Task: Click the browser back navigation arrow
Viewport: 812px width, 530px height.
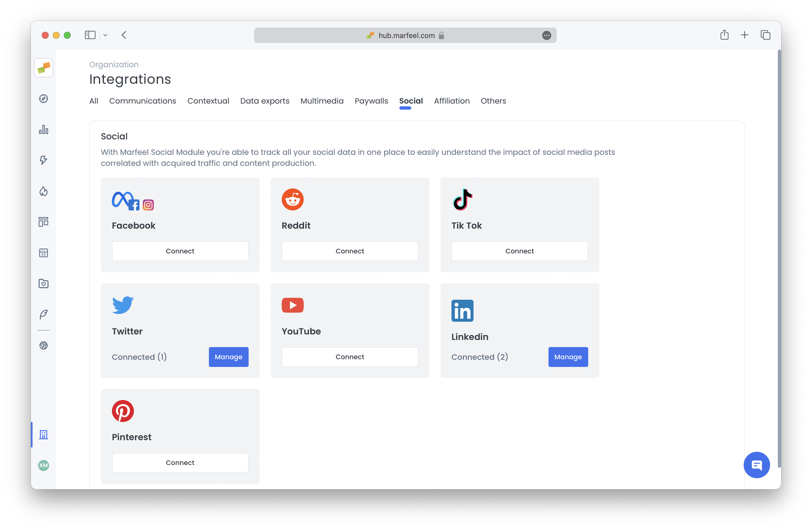Action: [124, 35]
